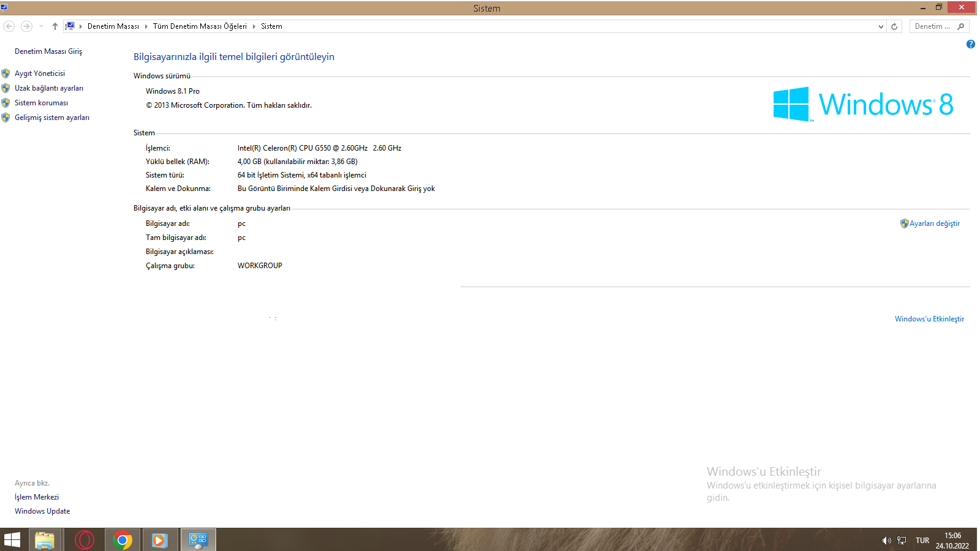Open the Opera browser from the taskbar
This screenshot has height=551, width=980.
click(x=84, y=540)
